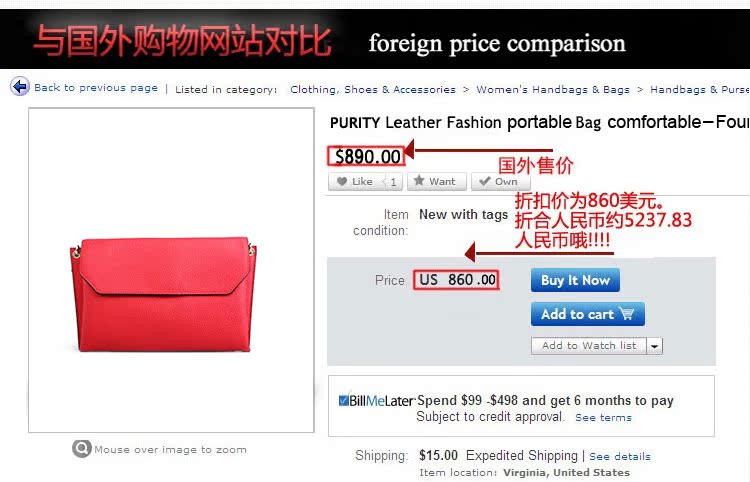This screenshot has width=750, height=482.
Task: Click the US 860.00 price field
Action: point(456,280)
